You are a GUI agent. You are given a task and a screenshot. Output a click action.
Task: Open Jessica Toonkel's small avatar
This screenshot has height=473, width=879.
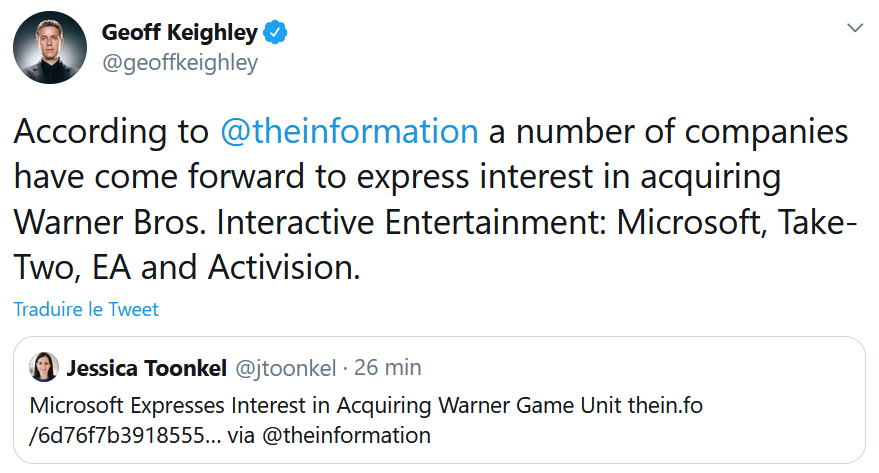[x=44, y=367]
